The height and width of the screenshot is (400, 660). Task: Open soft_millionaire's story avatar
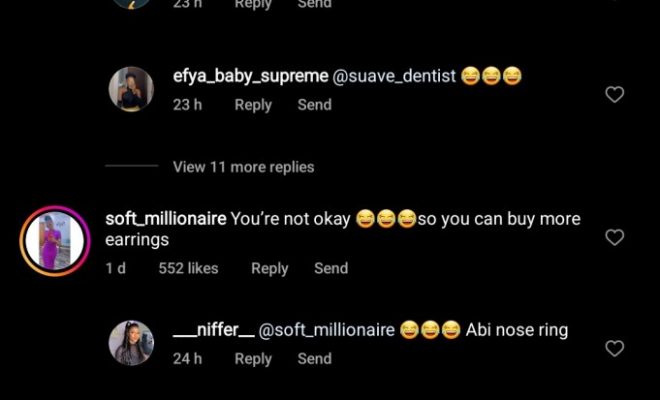[x=55, y=240]
